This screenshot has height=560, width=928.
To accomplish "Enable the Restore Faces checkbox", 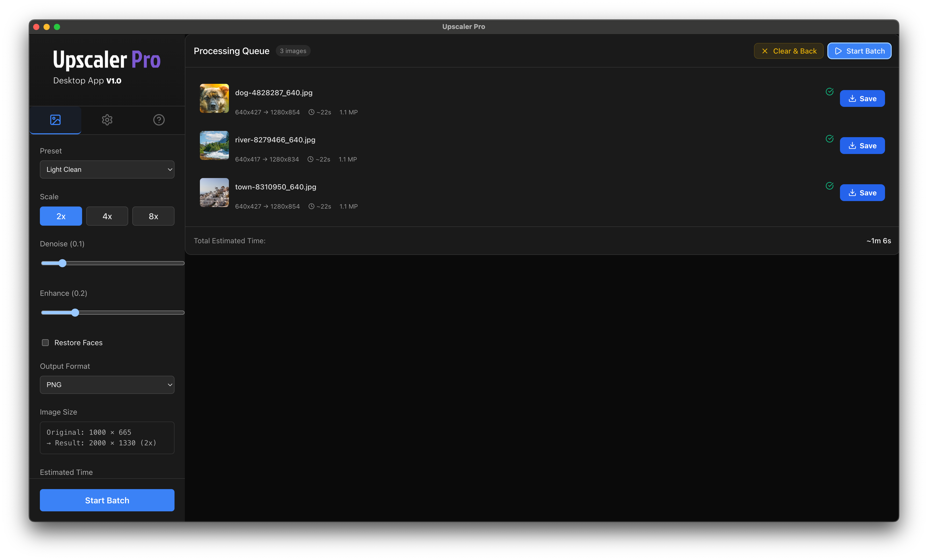I will tap(45, 342).
